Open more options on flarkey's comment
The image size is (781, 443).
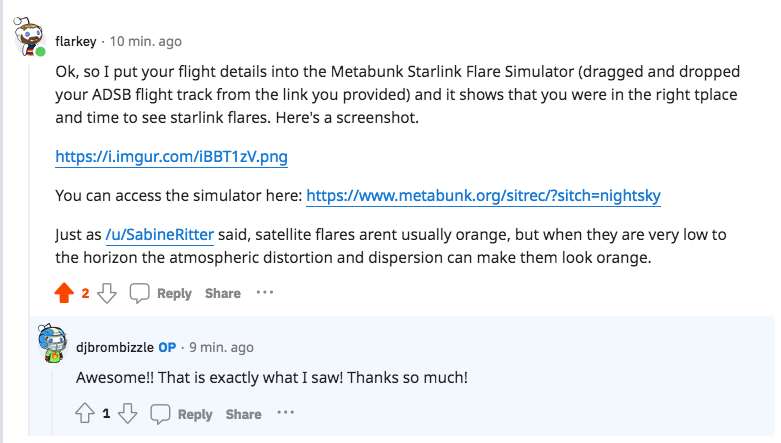[x=264, y=293]
